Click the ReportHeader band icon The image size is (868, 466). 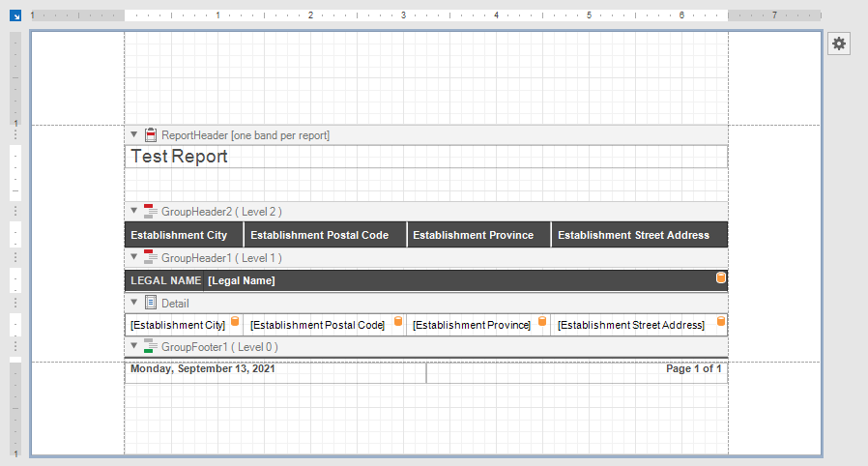point(151,134)
